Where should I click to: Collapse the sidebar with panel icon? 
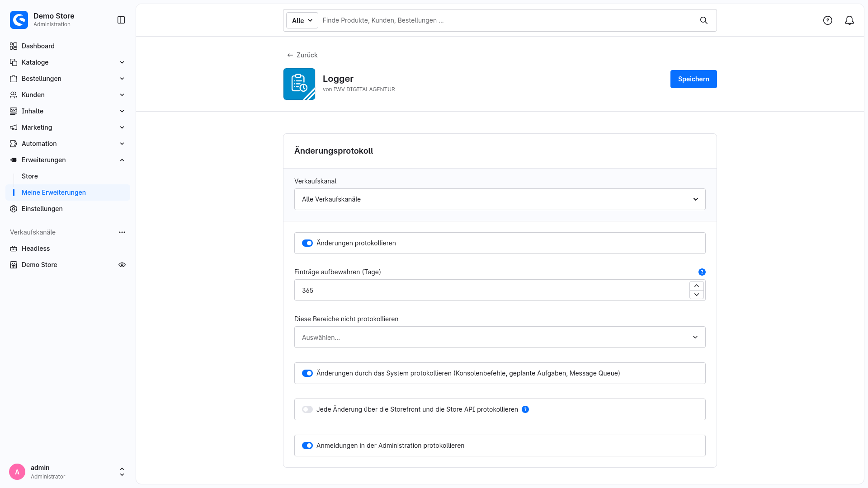click(121, 20)
